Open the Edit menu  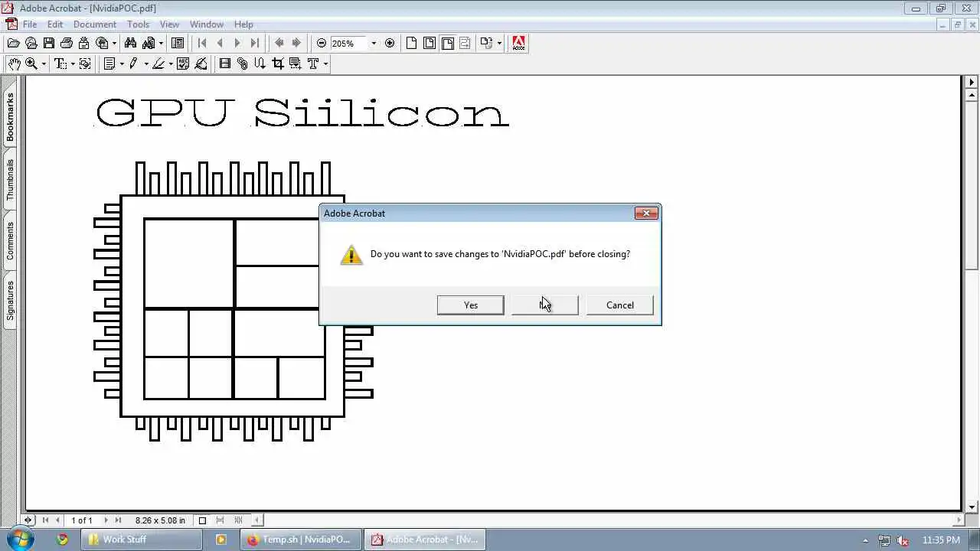(55, 24)
